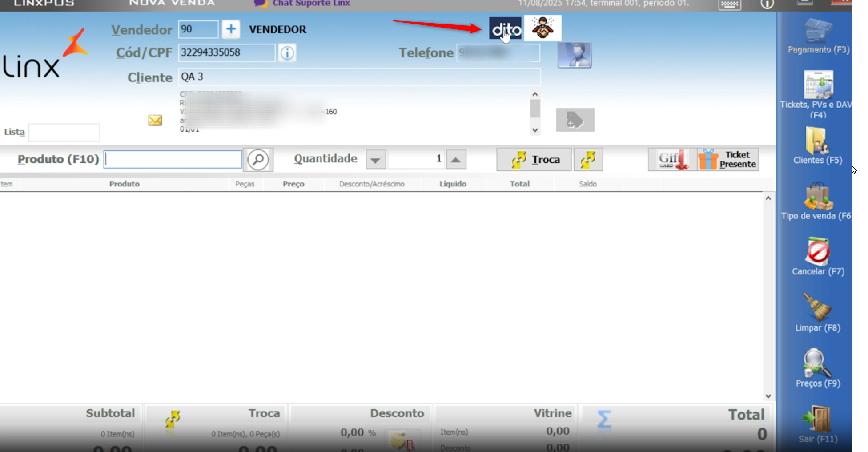Click Cancelar (F7) in sidebar

(818, 257)
